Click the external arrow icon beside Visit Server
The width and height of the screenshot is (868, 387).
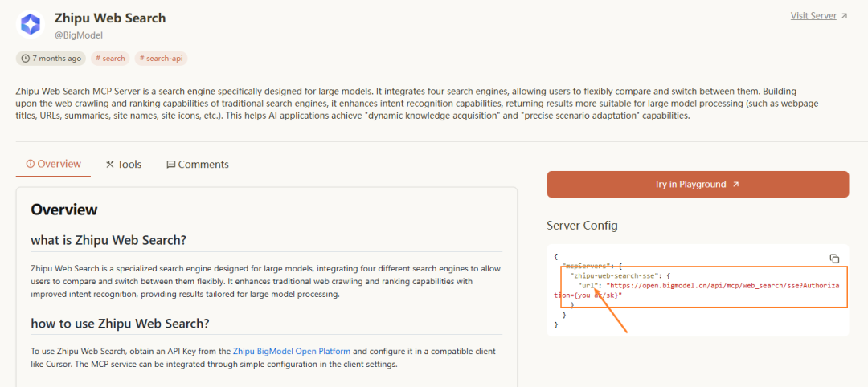(844, 16)
